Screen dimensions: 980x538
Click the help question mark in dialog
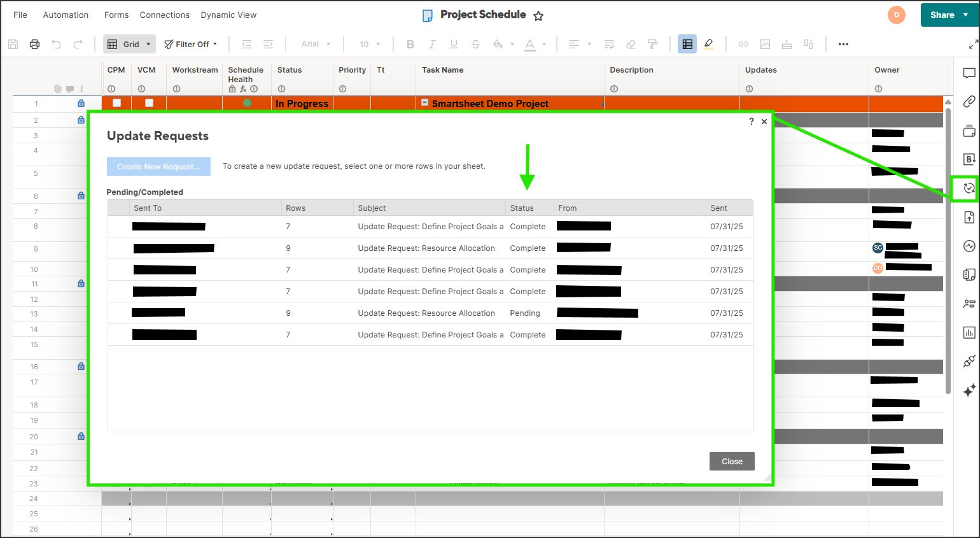(752, 121)
